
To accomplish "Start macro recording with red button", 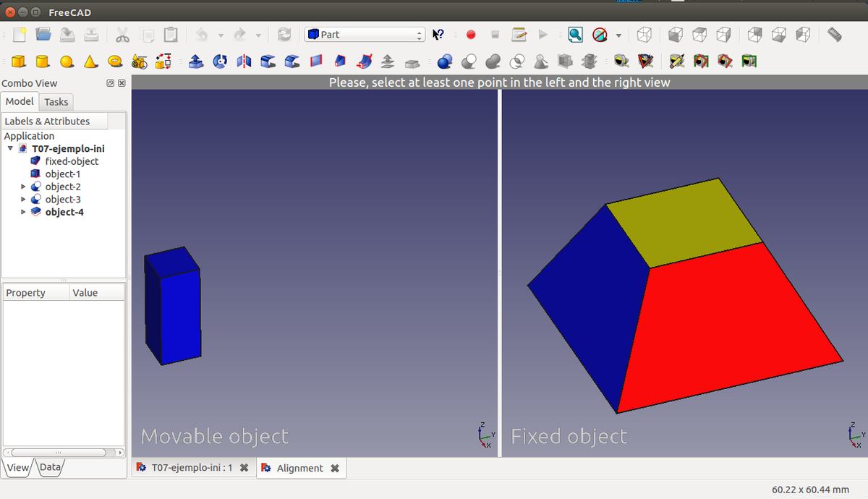I will point(471,34).
